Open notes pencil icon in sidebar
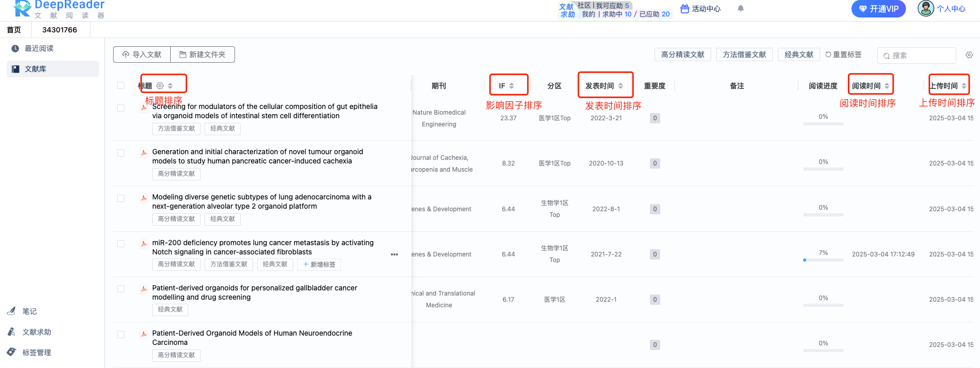The height and width of the screenshot is (368, 980). (x=11, y=311)
